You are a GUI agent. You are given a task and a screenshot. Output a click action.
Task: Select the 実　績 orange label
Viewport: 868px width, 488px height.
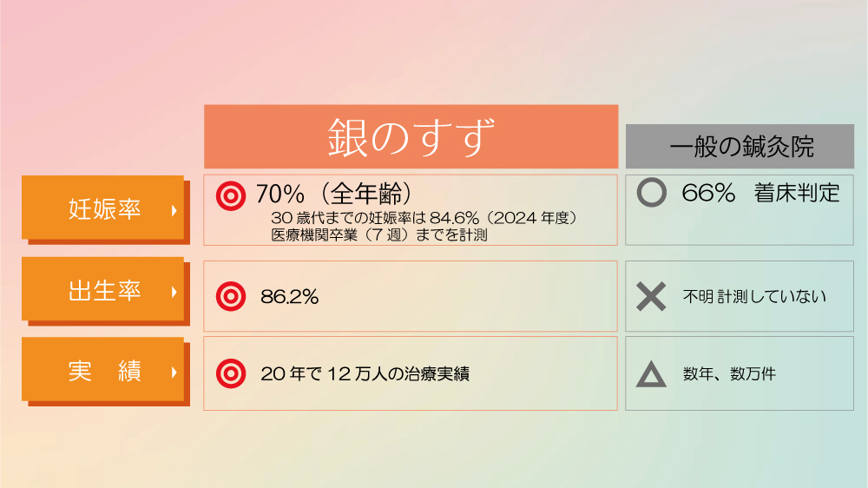[104, 372]
